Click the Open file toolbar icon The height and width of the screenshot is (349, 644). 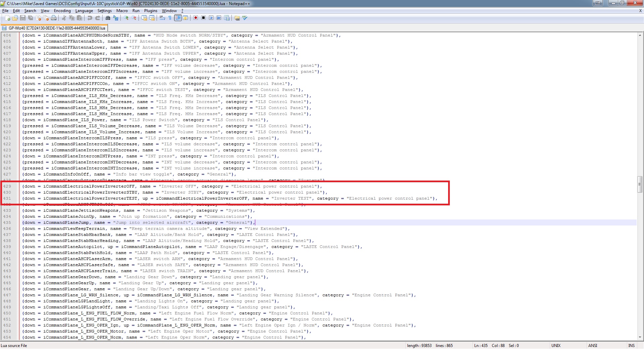click(15, 18)
